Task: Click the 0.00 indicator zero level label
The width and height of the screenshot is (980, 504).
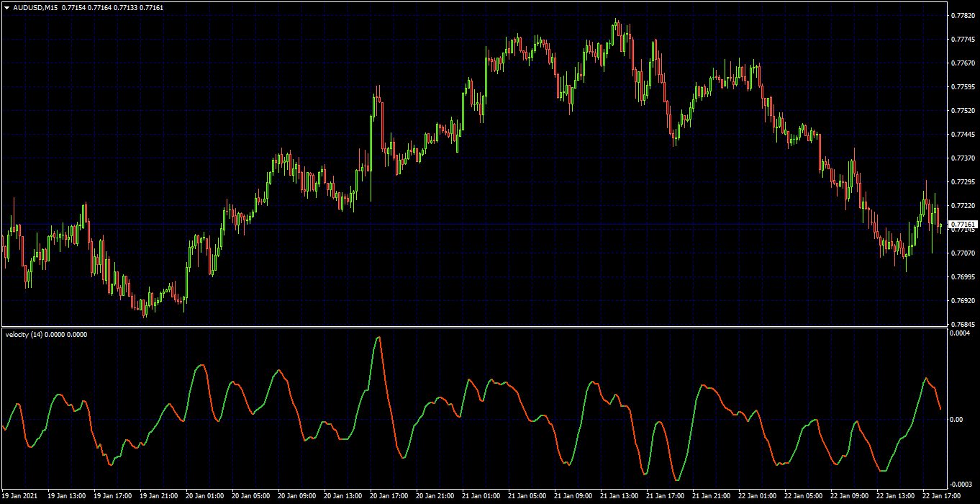Action: [x=957, y=420]
